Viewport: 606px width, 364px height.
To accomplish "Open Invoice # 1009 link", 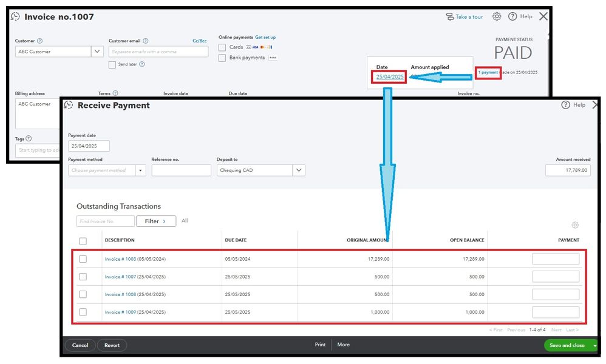I will 120,312.
